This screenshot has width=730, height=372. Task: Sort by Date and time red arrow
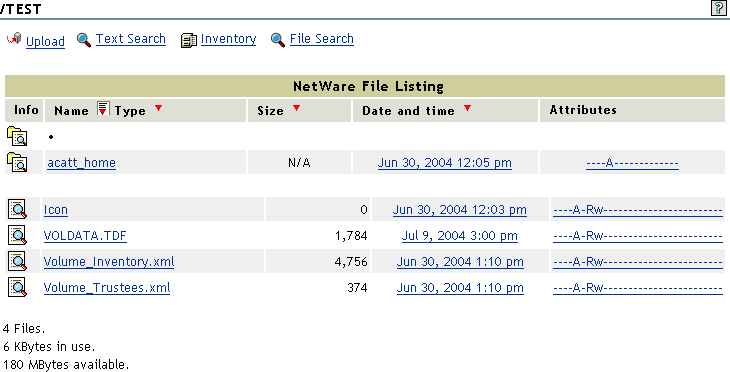[467, 108]
